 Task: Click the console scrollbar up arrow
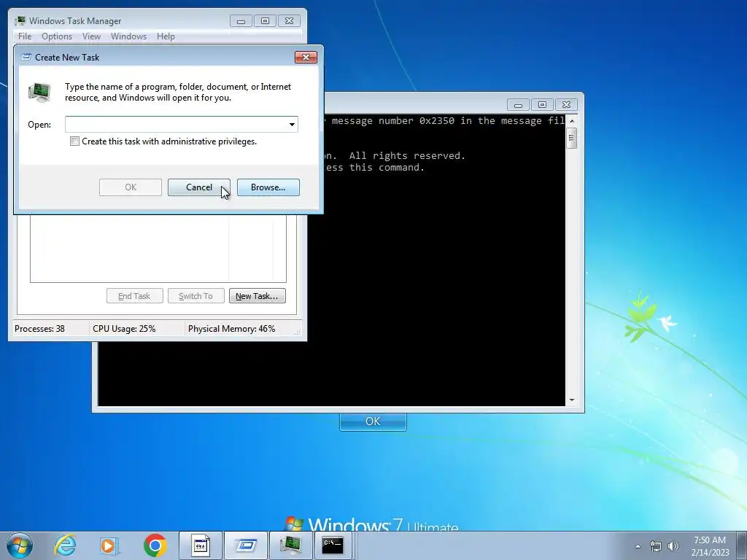pyautogui.click(x=572, y=121)
